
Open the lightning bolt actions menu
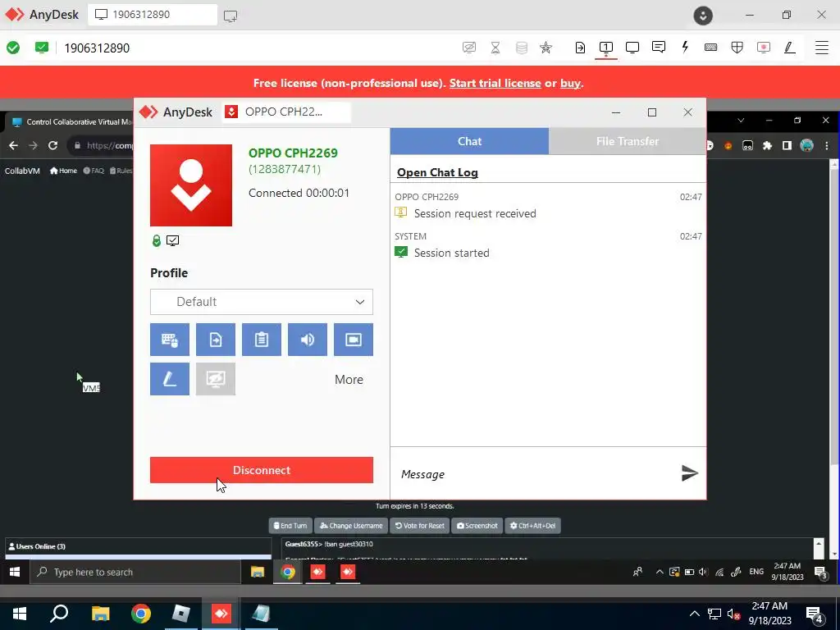pyautogui.click(x=685, y=48)
